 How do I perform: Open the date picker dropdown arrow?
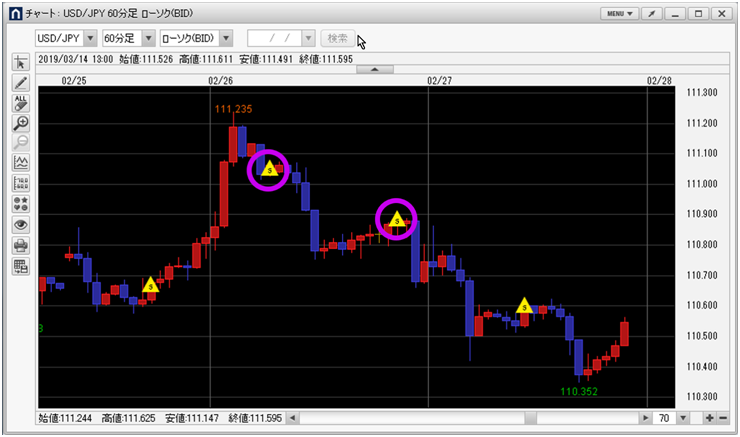click(308, 38)
